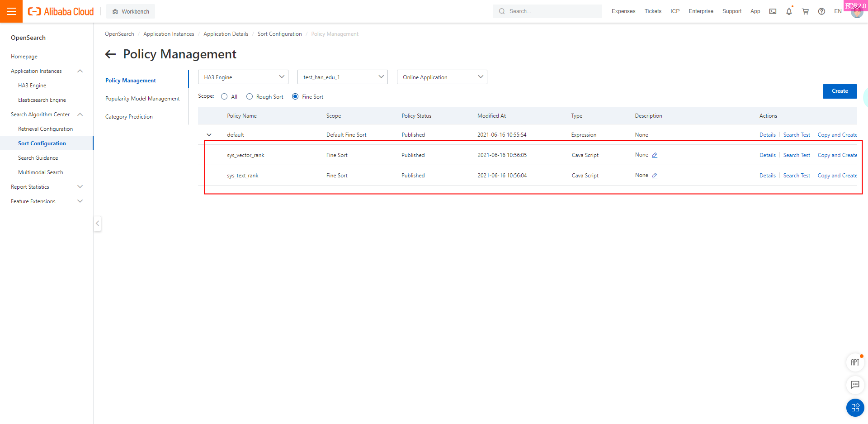Open Multimodal Search in sidebar
Screen dimensions: 868x424
click(41, 172)
